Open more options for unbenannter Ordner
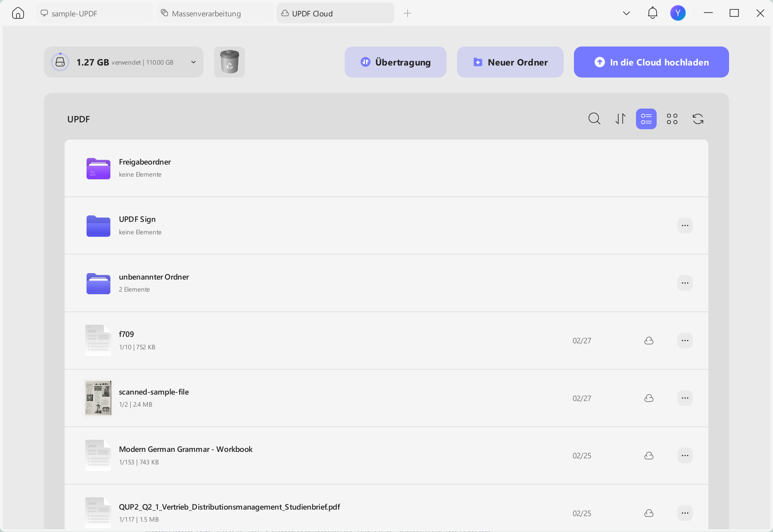The width and height of the screenshot is (773, 532). point(685,283)
